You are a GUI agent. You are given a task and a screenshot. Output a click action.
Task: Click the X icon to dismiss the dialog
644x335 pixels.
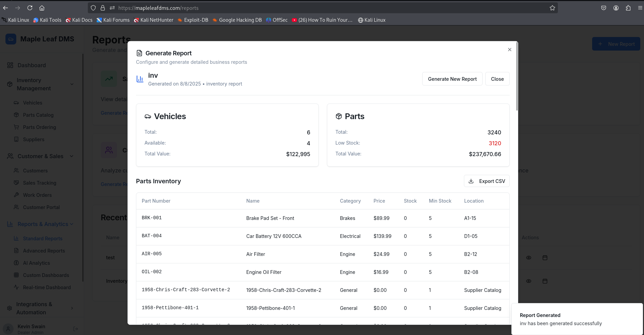[509, 50]
